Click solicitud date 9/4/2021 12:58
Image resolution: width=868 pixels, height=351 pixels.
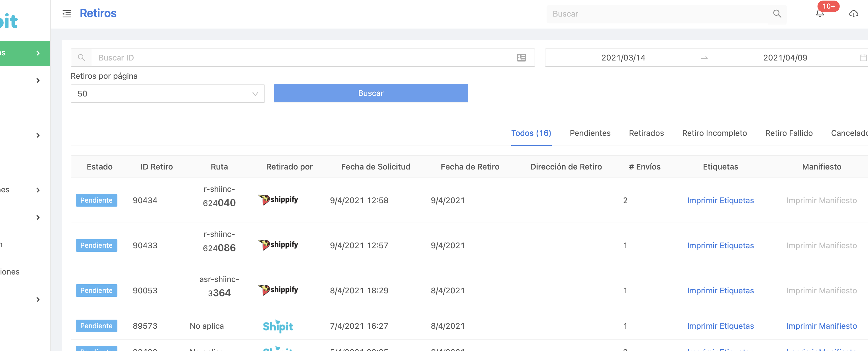pyautogui.click(x=359, y=201)
